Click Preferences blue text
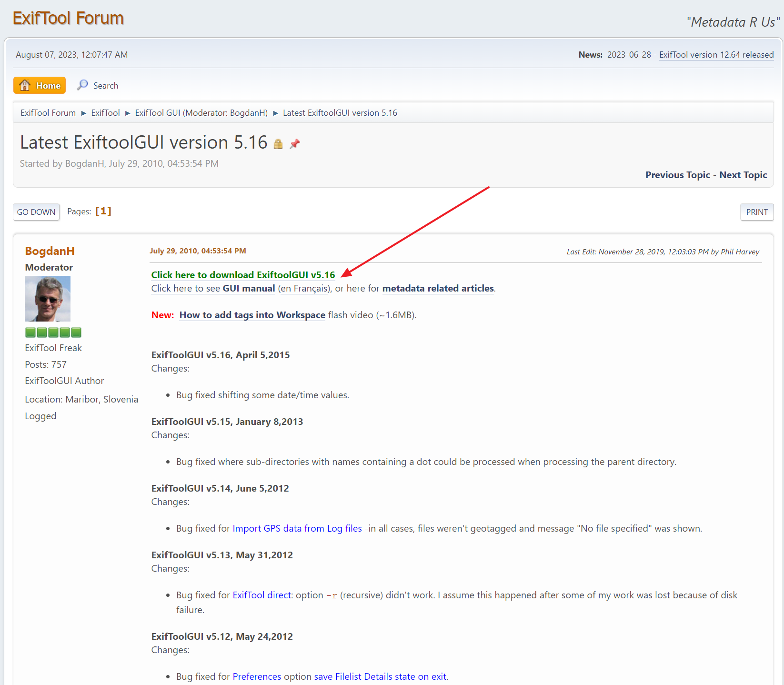 [x=257, y=676]
